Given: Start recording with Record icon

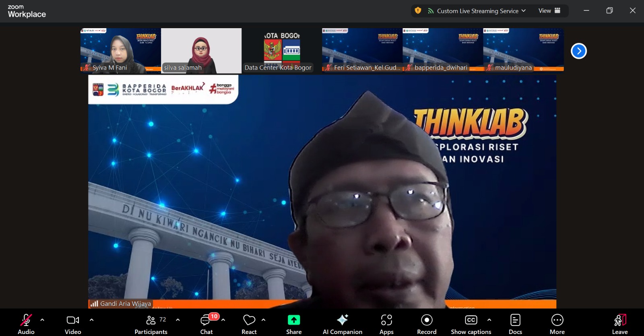Looking at the screenshot, I should pyautogui.click(x=427, y=320).
